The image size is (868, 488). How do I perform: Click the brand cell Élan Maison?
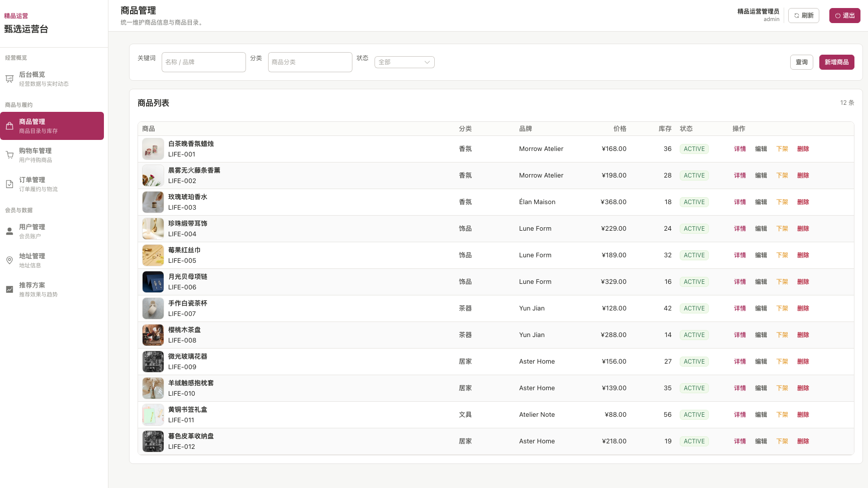pyautogui.click(x=537, y=202)
